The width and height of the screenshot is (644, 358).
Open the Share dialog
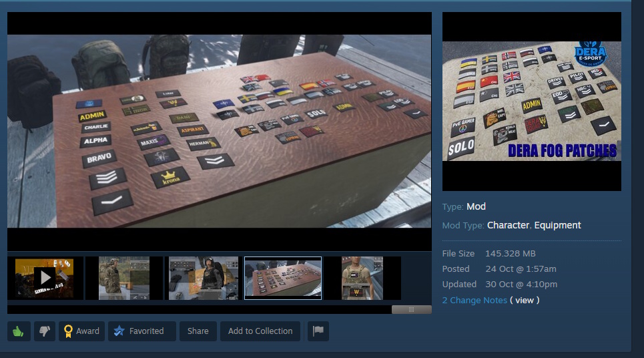[198, 331]
